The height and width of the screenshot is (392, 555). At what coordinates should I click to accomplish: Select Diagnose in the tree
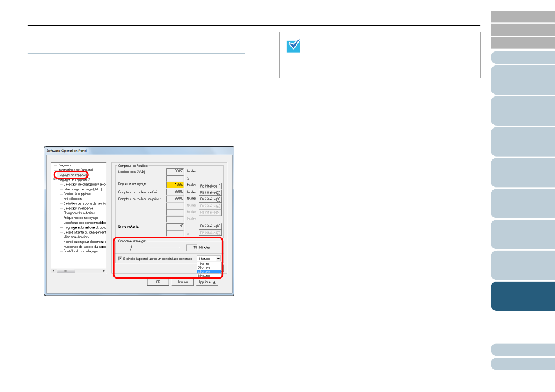pos(64,165)
